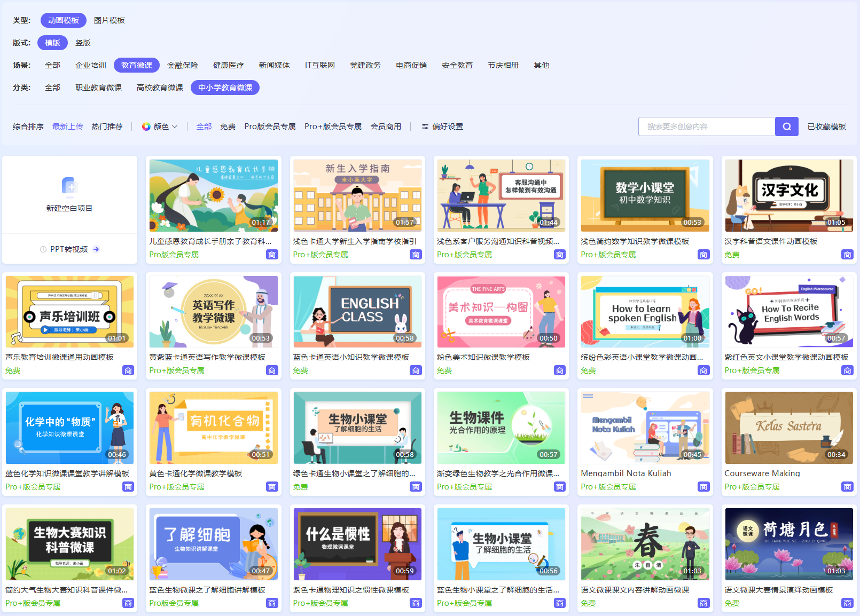This screenshot has height=616, width=860.
Task: Open preference settings slider icon
Action: [425, 127]
